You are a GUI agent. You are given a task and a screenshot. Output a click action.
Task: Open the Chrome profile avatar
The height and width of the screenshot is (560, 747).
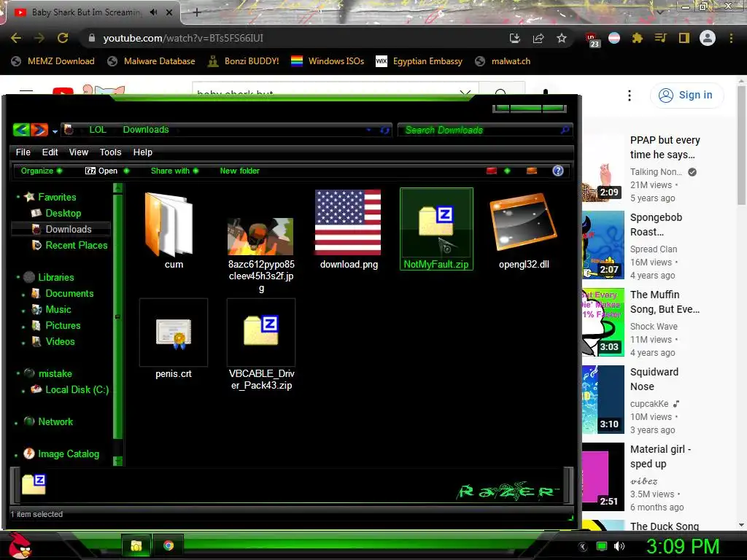(708, 38)
